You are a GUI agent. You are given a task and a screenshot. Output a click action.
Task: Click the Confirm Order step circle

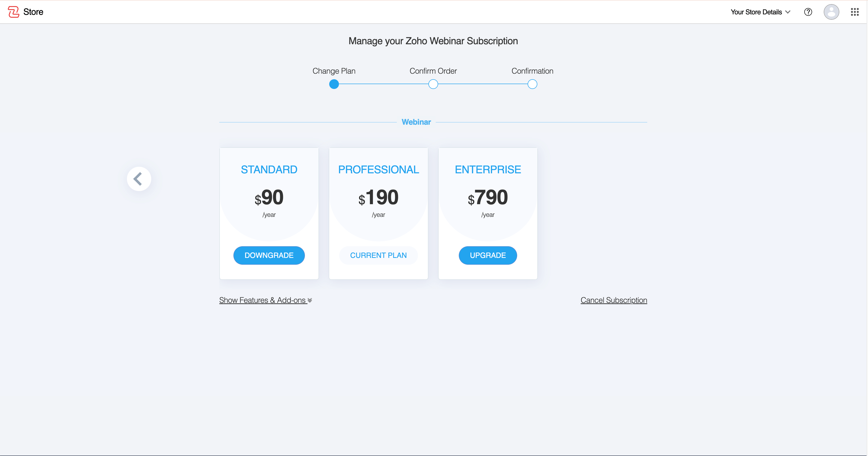coord(433,84)
